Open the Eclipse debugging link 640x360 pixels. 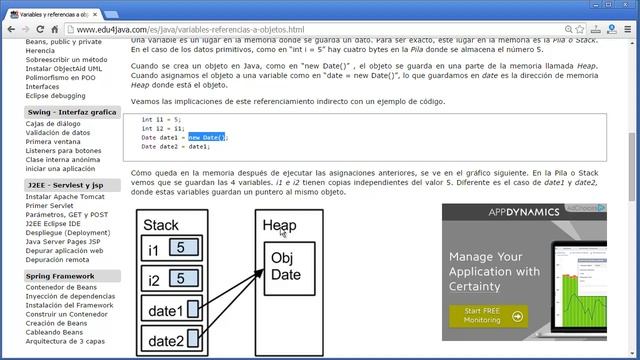coord(56,96)
